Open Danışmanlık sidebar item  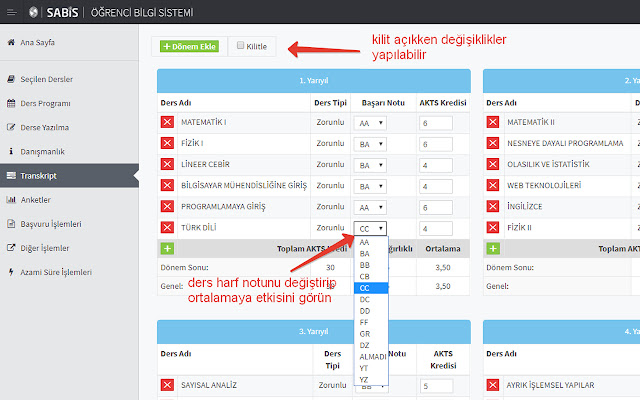pyautogui.click(x=42, y=151)
